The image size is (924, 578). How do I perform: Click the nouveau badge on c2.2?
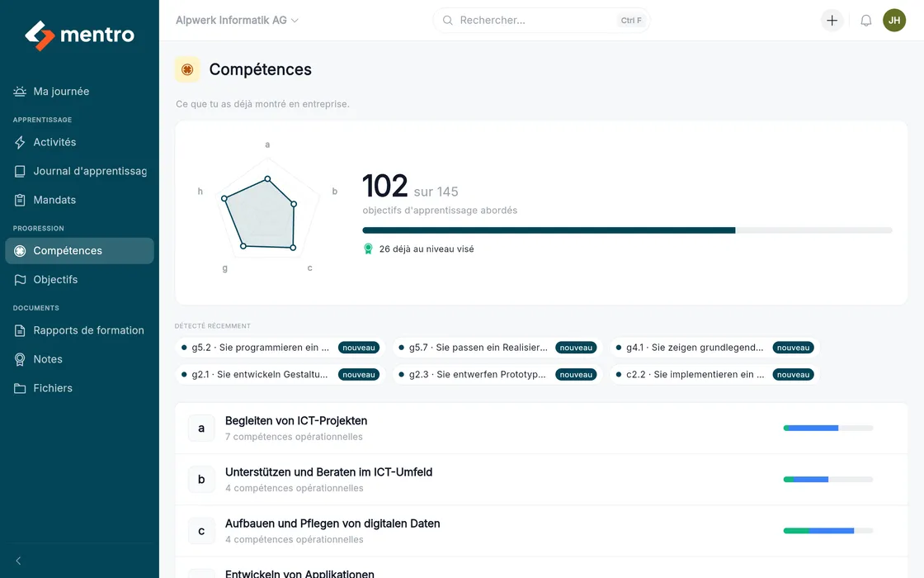tap(793, 375)
